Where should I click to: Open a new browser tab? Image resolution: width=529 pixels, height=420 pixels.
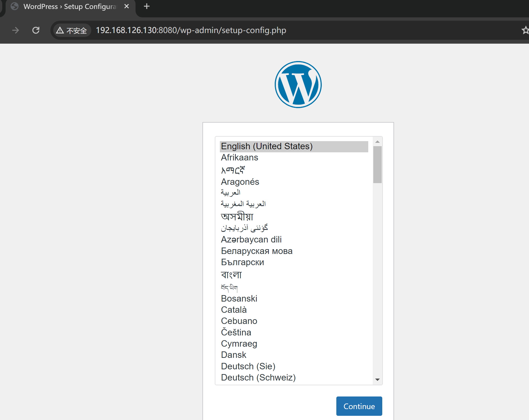point(146,6)
